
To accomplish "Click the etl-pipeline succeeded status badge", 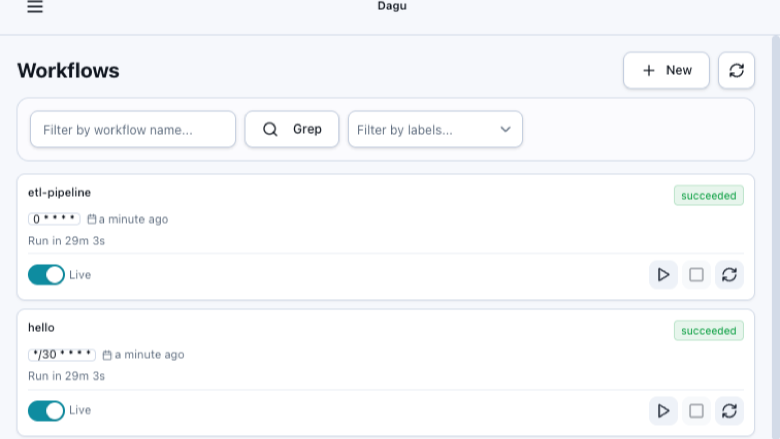I will point(709,195).
